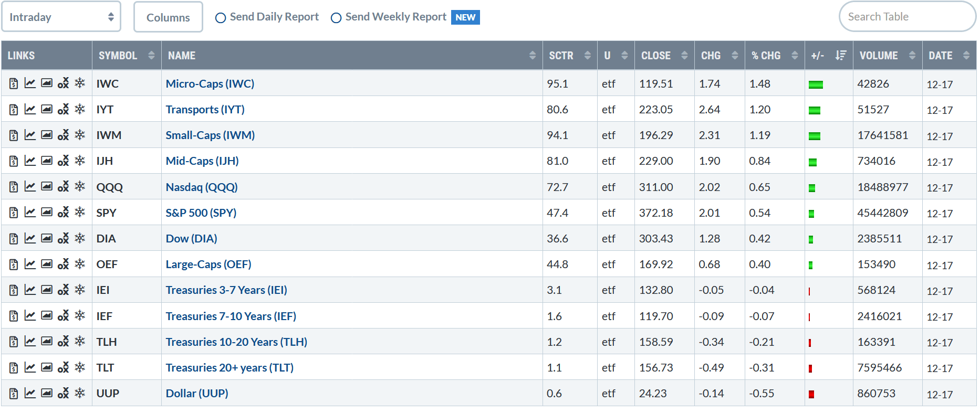Open the Transports (IYT) link
Image resolution: width=980 pixels, height=413 pixels.
click(x=205, y=109)
